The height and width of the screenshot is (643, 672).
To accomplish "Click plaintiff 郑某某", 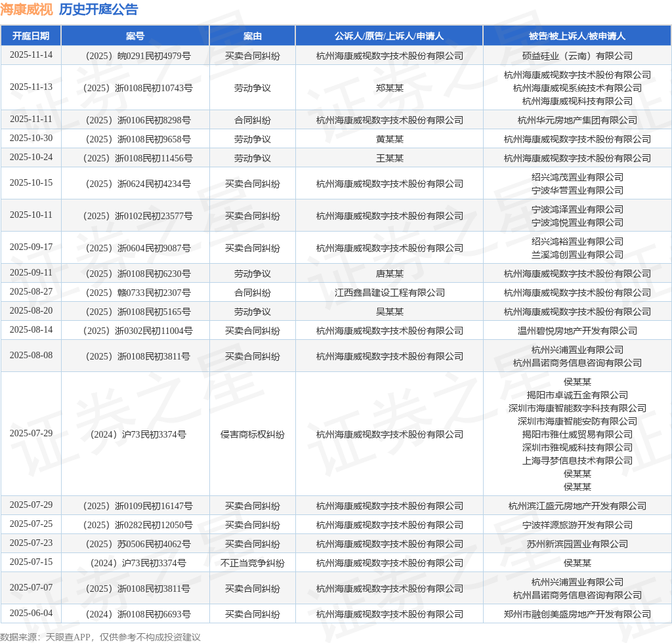I will [390, 88].
